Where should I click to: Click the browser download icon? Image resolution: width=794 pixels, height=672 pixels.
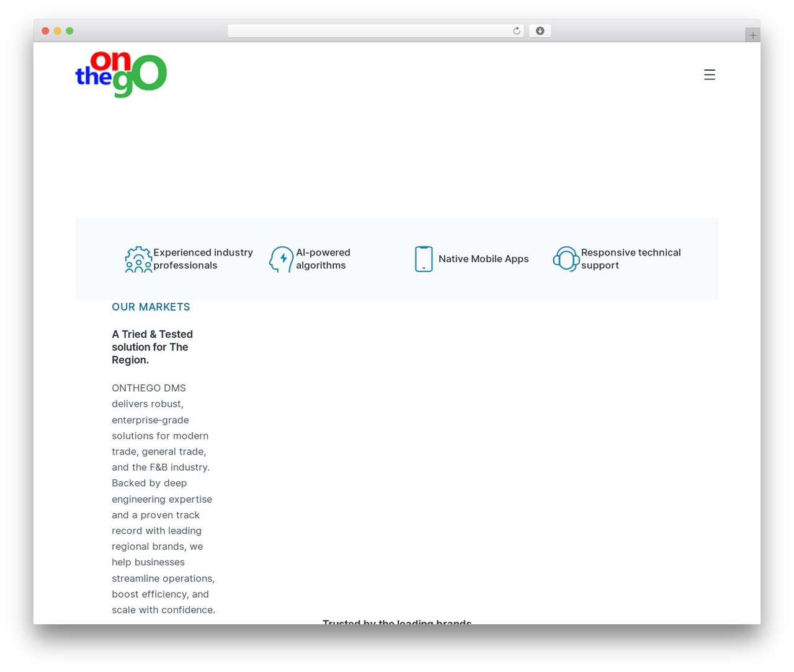point(540,31)
